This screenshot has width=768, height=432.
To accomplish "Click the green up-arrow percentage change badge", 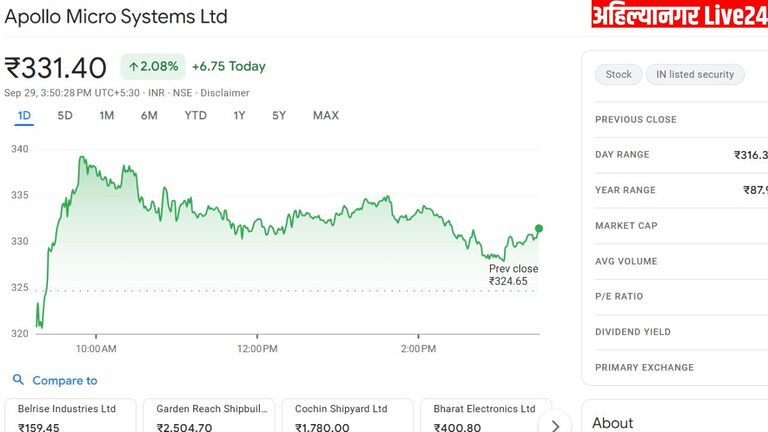I will pos(152,67).
